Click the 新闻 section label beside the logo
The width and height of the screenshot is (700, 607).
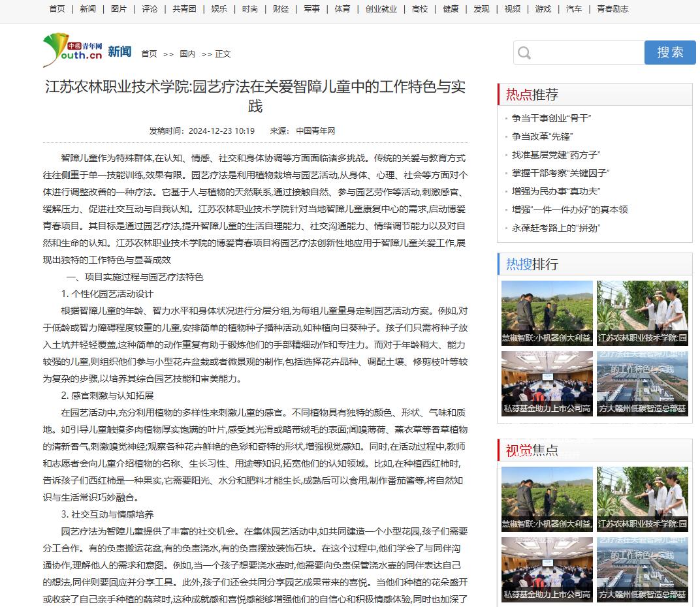119,52
